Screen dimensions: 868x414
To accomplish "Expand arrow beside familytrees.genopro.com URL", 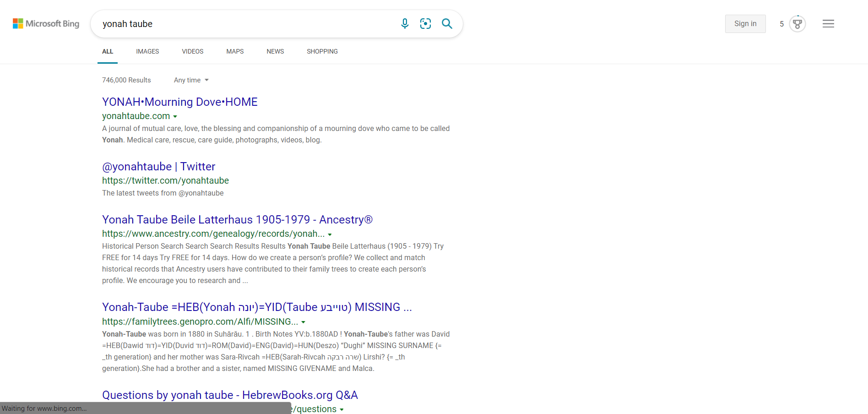I will [303, 322].
